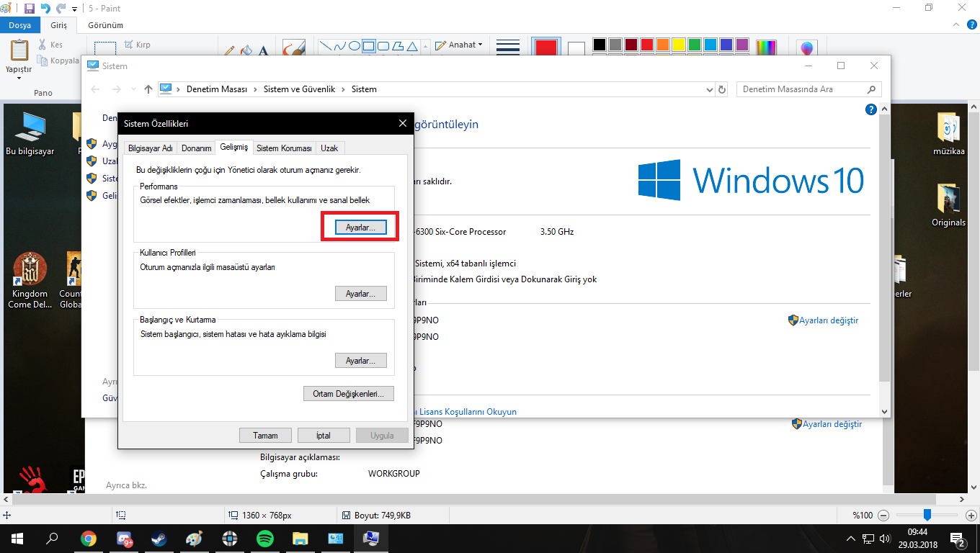The width and height of the screenshot is (980, 553).
Task: Click the Yapıştır clipboard icon
Action: click(x=19, y=51)
